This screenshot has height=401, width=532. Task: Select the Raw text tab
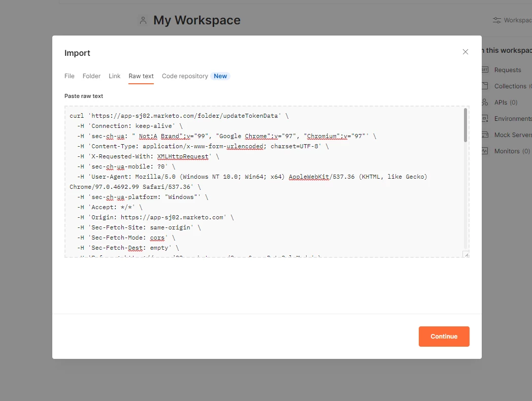tap(141, 76)
